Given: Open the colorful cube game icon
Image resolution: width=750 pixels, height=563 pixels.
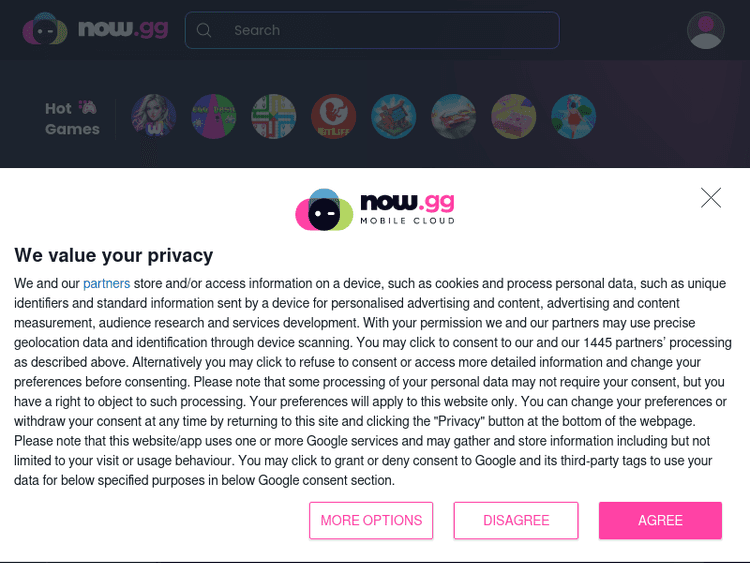Looking at the screenshot, I should pos(393,117).
